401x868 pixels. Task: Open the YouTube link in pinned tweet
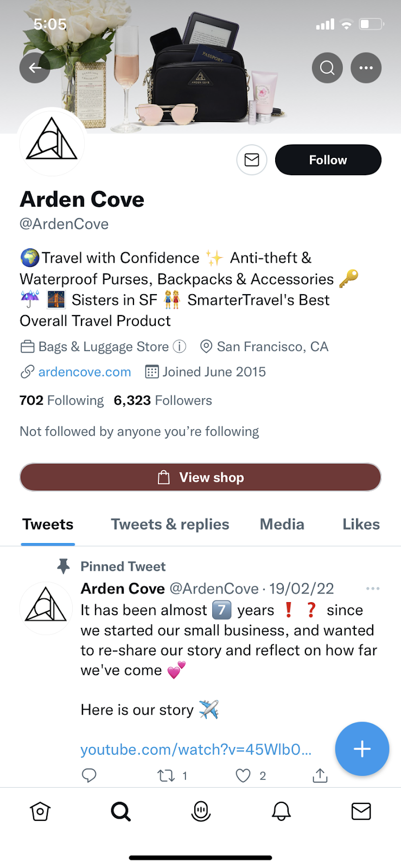point(196,749)
